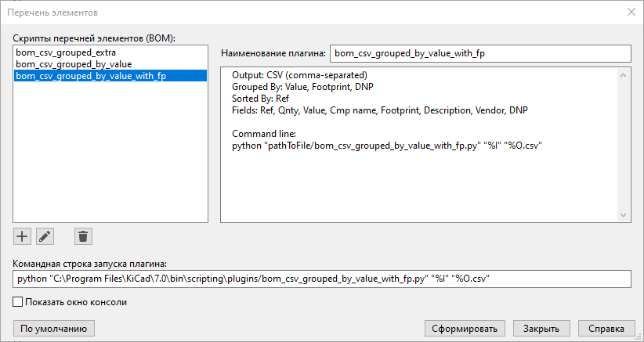Add a new BOM script with plus icon
Image resolution: width=644 pixels, height=342 pixels.
click(x=23, y=236)
